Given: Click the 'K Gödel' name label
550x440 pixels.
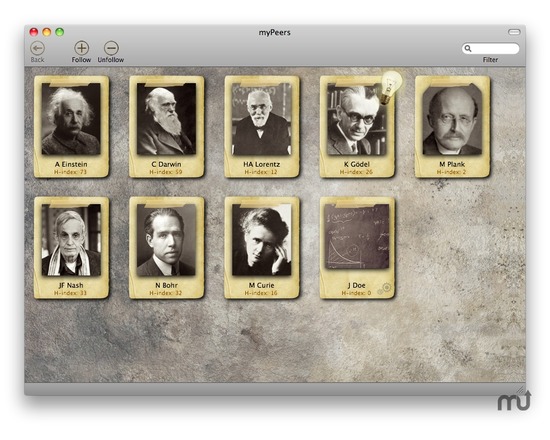Looking at the screenshot, I should (x=357, y=164).
